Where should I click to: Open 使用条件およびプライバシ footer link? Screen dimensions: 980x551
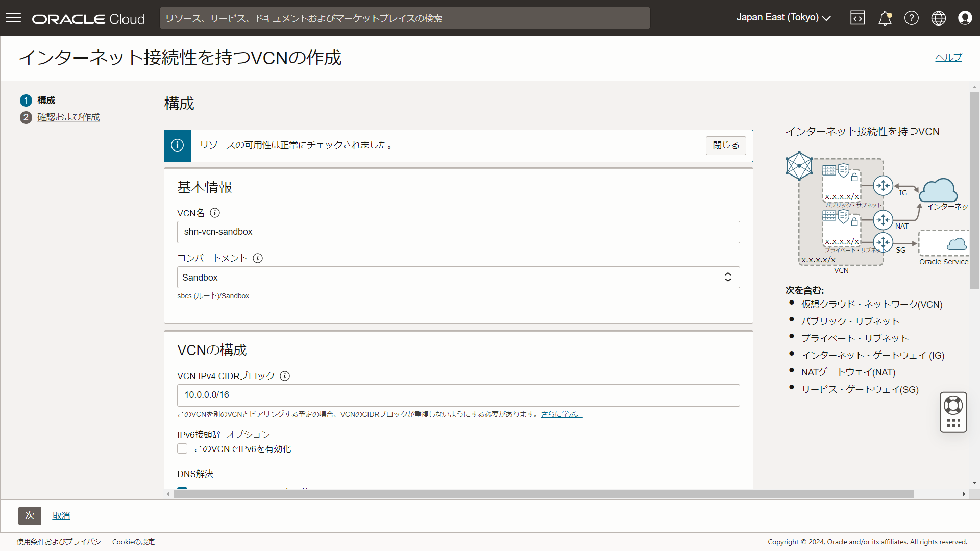tap(59, 542)
